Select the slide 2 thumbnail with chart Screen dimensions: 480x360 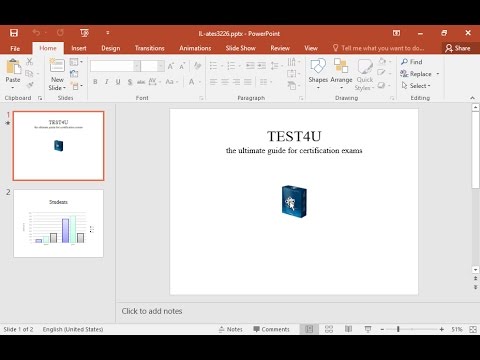[58, 223]
